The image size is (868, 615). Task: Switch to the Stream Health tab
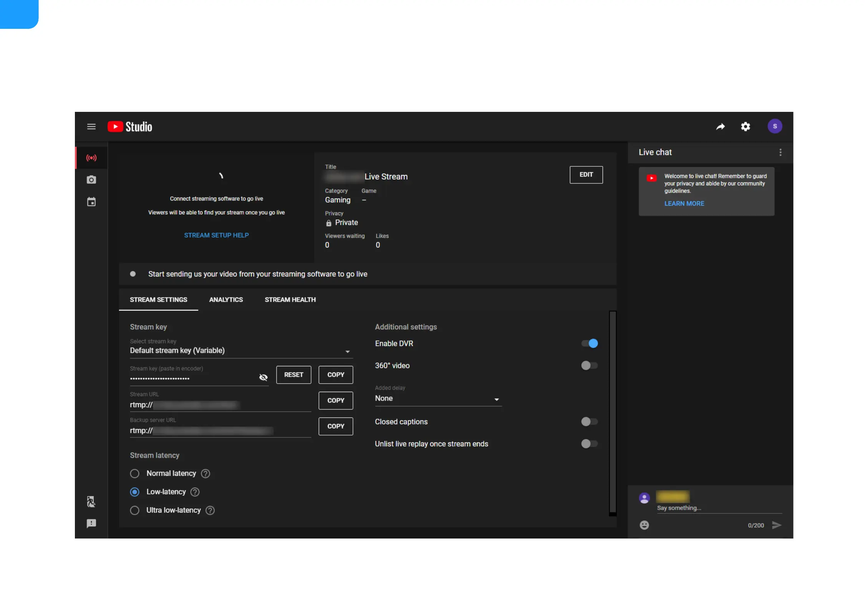click(290, 300)
